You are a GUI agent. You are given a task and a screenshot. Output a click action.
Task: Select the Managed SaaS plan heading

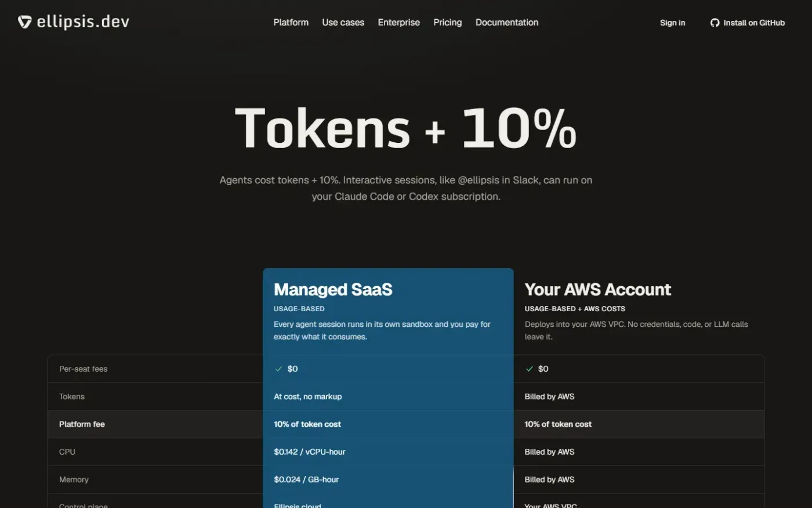(333, 289)
